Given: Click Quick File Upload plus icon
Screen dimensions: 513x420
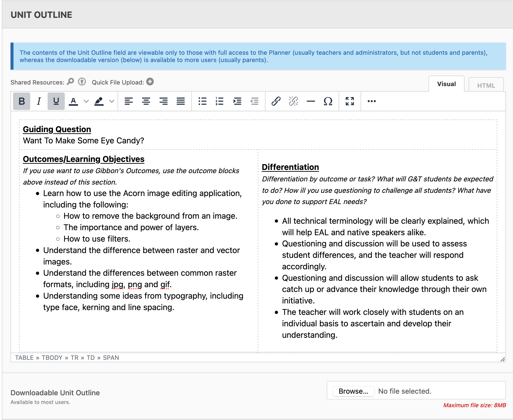Looking at the screenshot, I should (150, 82).
